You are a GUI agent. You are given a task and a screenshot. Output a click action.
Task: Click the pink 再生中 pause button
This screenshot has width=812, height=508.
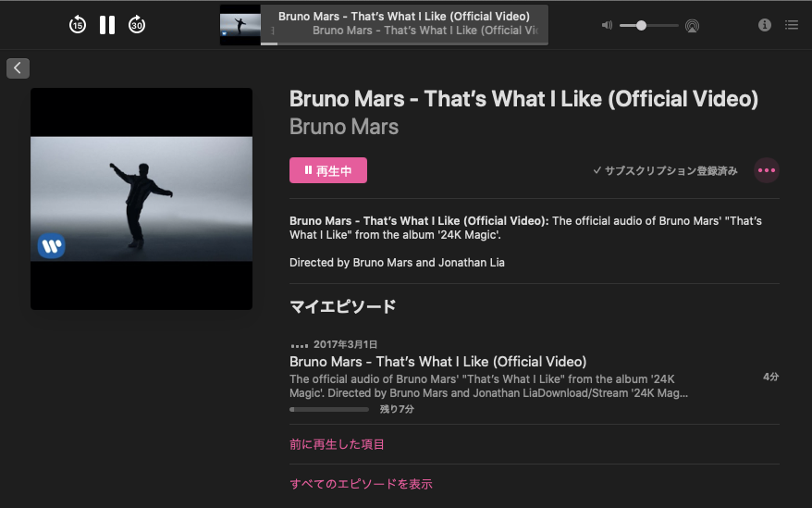click(328, 170)
